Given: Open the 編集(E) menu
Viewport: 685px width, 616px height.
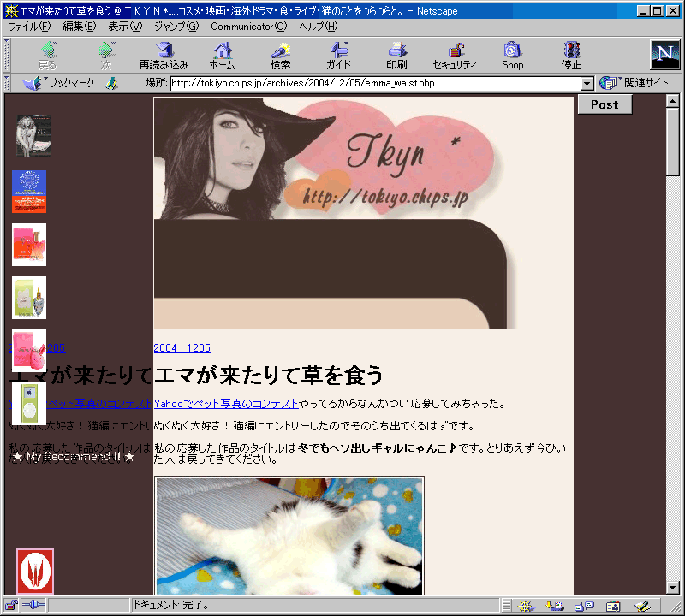Looking at the screenshot, I should (x=80, y=27).
